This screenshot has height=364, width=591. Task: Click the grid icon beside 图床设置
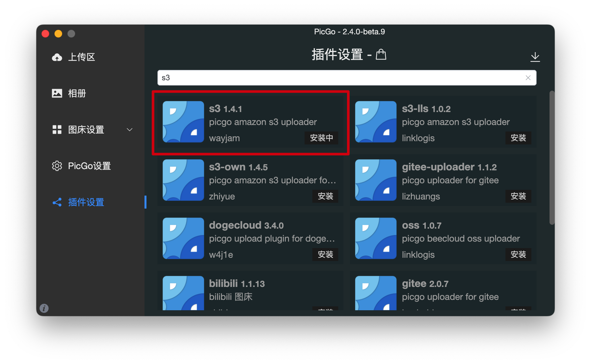point(57,130)
